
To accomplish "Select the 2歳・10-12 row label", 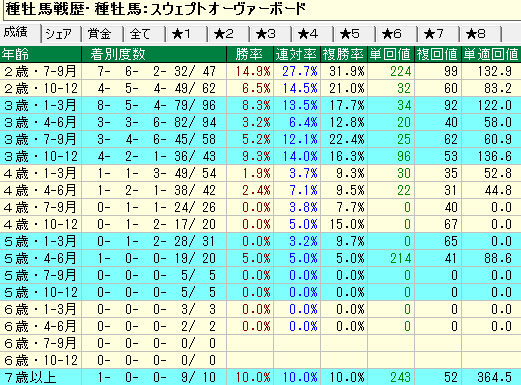I will pyautogui.click(x=41, y=88).
